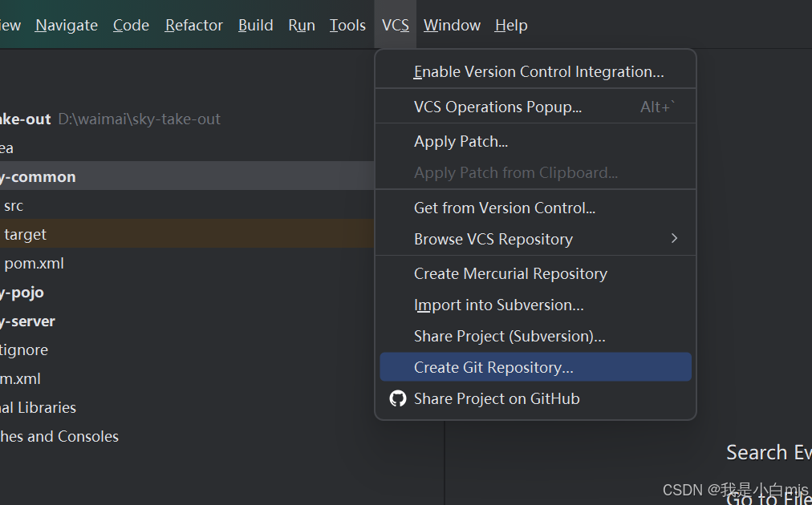The height and width of the screenshot is (505, 812).
Task: Select the target folder in project tree
Action: point(25,234)
